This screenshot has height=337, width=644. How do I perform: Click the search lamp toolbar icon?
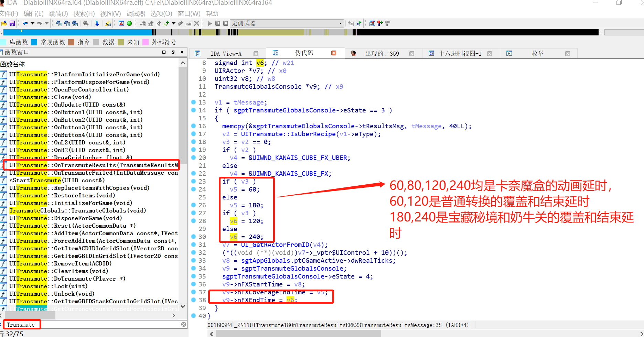click(x=108, y=23)
